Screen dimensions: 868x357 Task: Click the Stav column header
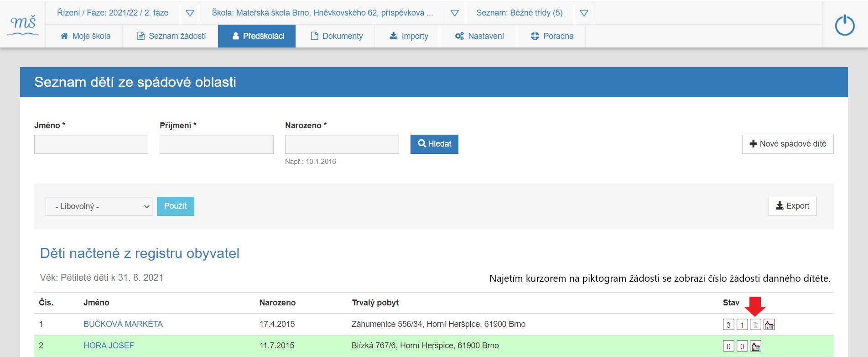coord(731,303)
